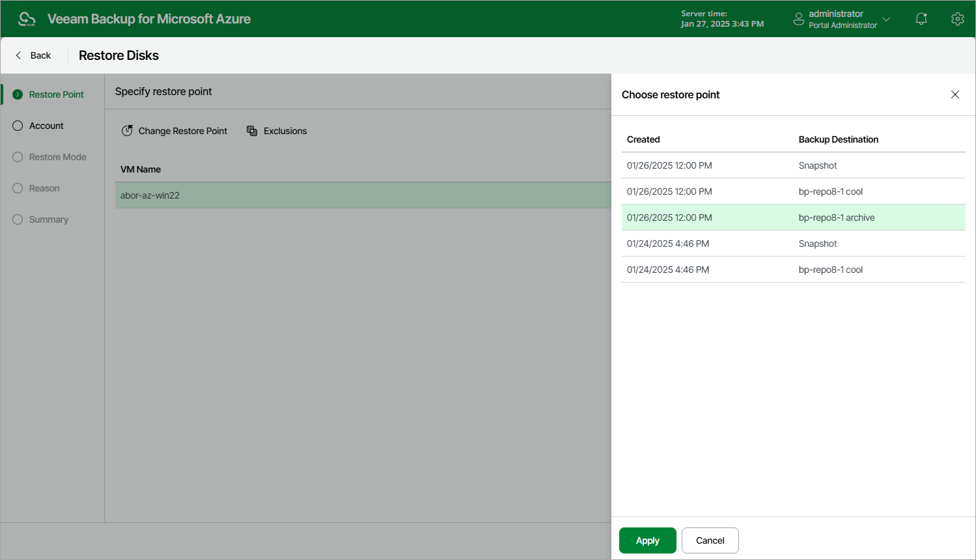Click the Back arrow icon
This screenshot has height=560, width=976.
(x=18, y=55)
